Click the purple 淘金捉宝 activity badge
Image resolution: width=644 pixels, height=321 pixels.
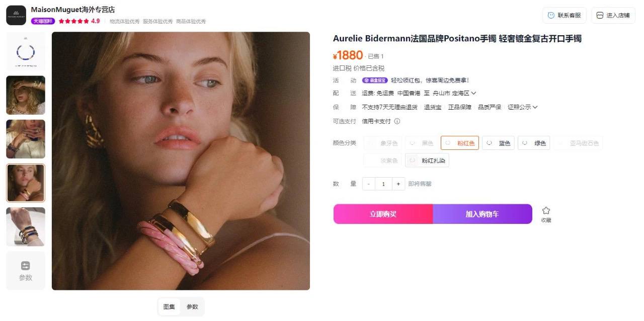(x=375, y=81)
